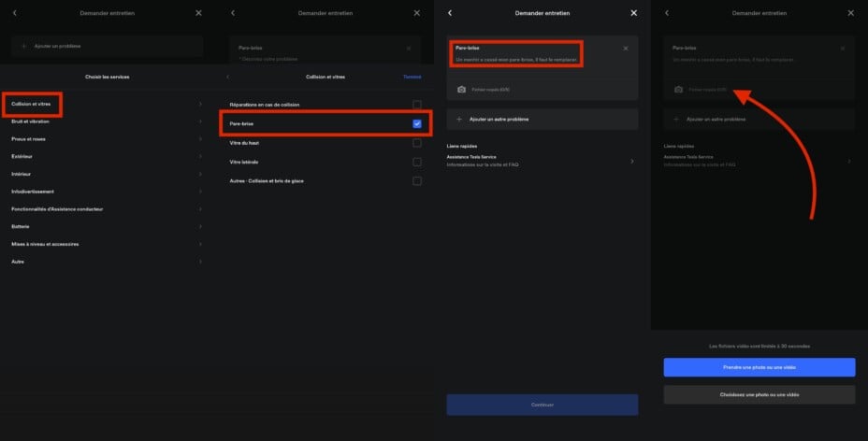
Task: Expand the Infodivertissement row chevron
Action: [200, 192]
